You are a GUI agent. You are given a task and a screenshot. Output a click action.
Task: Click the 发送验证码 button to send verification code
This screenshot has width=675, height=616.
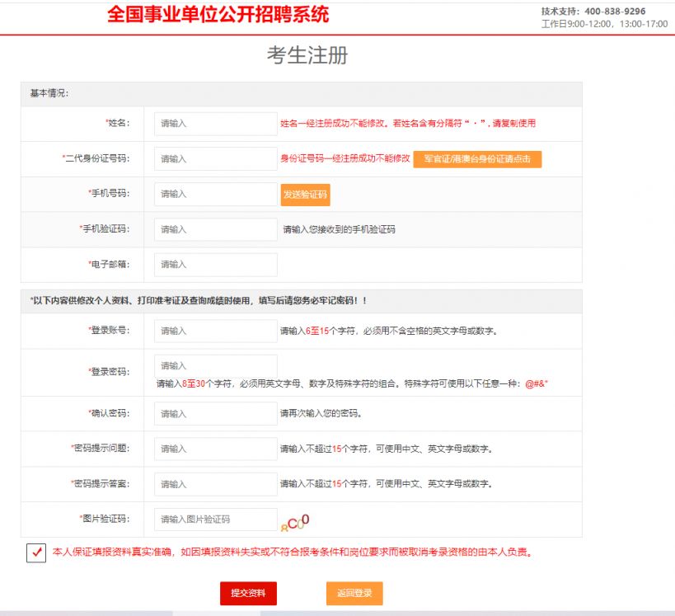(x=304, y=194)
